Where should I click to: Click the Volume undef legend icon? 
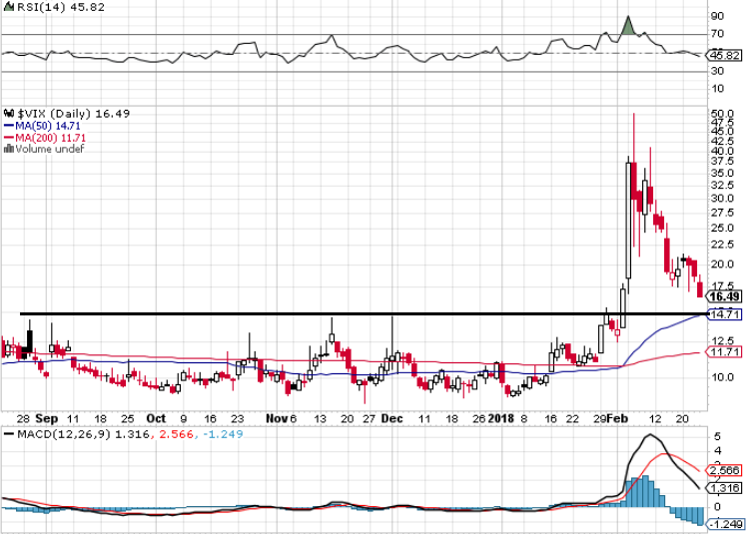pyautogui.click(x=9, y=150)
